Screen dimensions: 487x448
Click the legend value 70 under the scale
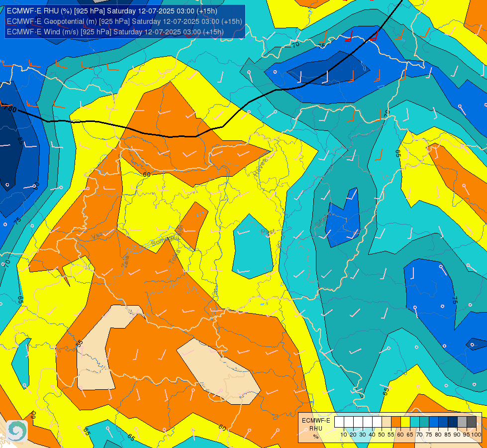[x=419, y=435]
